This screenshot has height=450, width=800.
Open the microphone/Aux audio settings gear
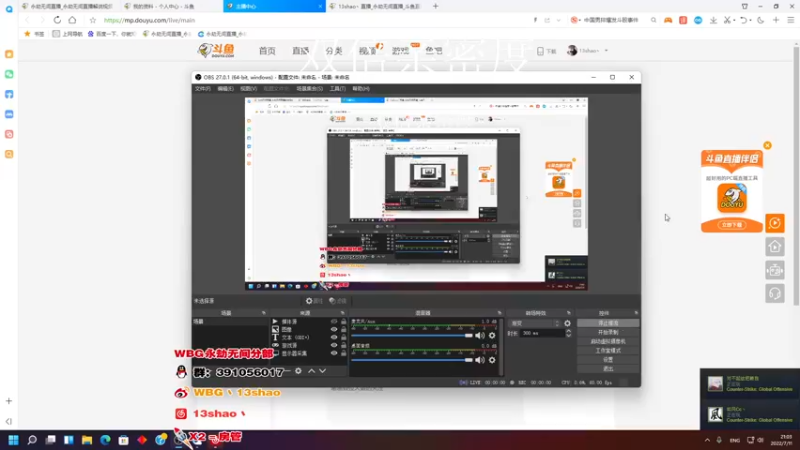(492, 336)
